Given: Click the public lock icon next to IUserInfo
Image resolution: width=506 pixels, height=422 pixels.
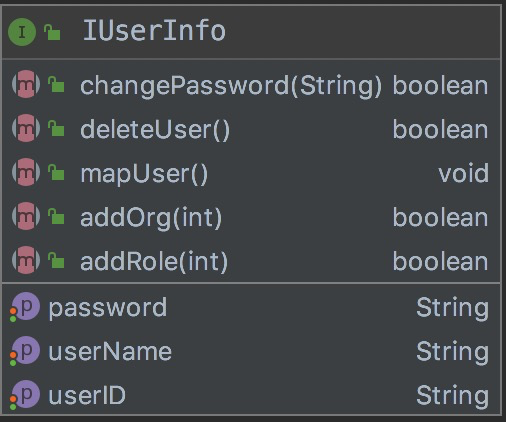Looking at the screenshot, I should pyautogui.click(x=52, y=32).
